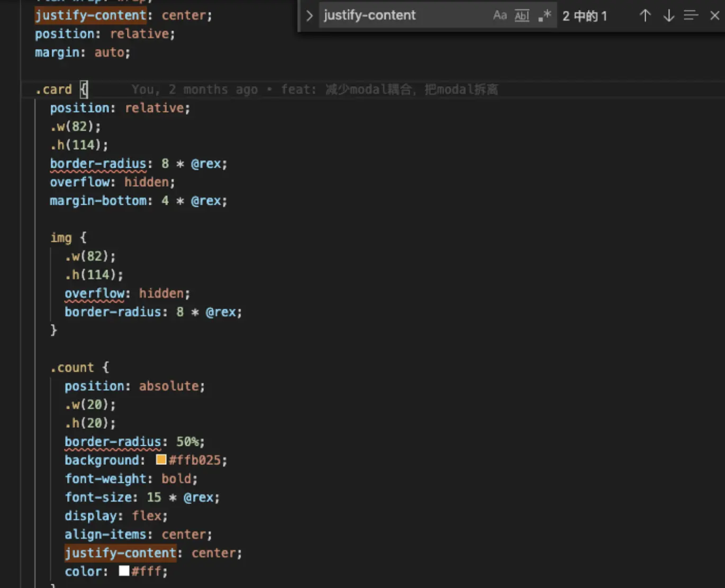Click "border-radius: 8 * @rex;" inside img block

153,312
